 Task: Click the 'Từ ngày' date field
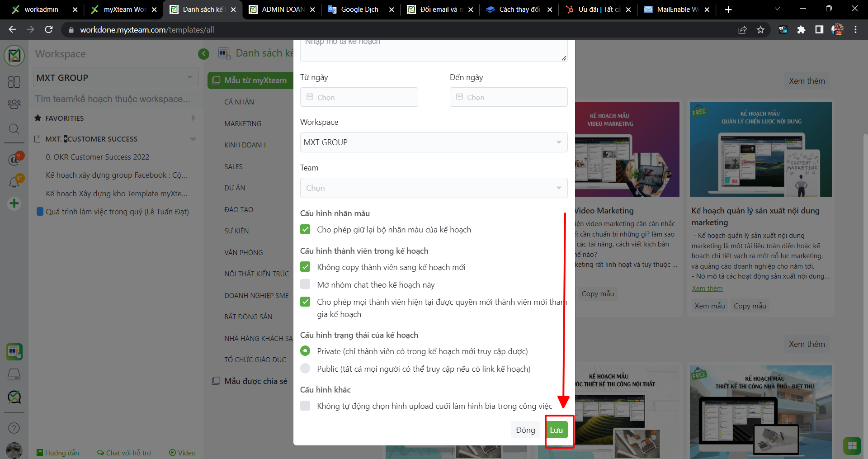click(x=359, y=97)
